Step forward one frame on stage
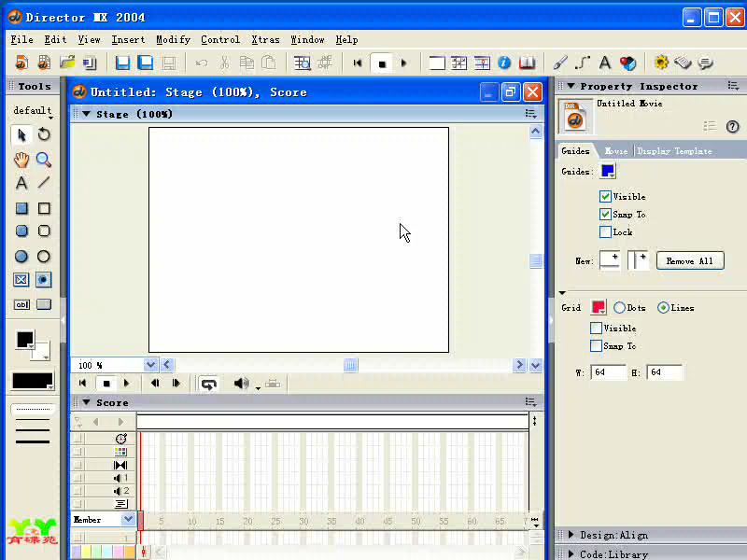 pyautogui.click(x=176, y=384)
